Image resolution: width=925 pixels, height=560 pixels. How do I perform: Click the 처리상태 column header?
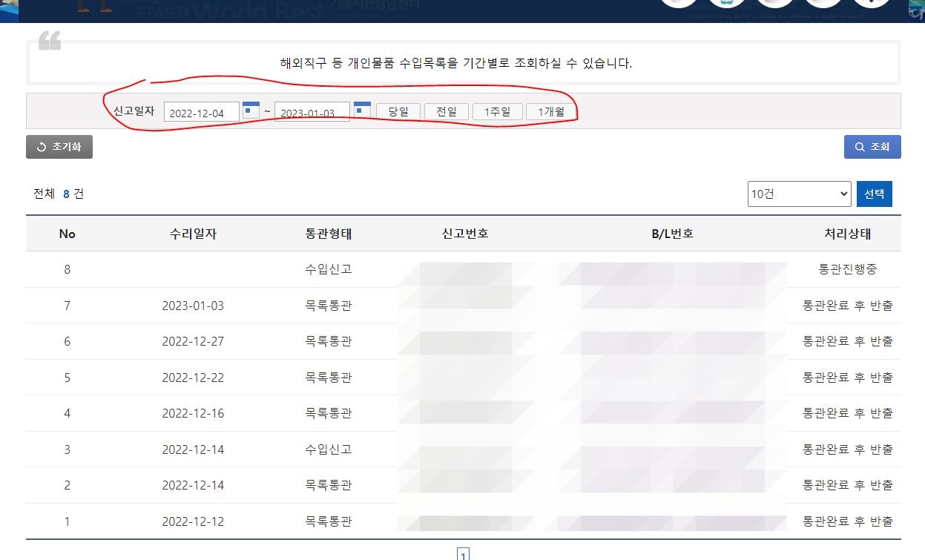pos(847,234)
